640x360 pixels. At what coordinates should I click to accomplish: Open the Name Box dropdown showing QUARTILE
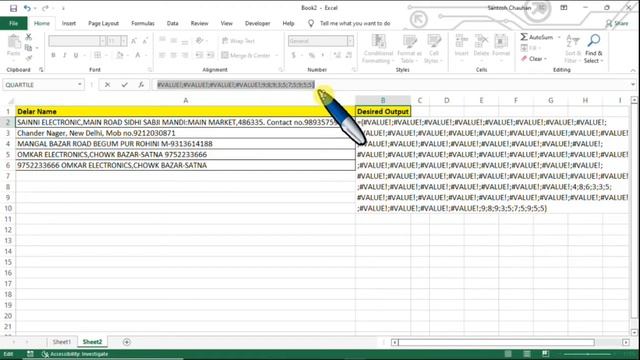coord(80,85)
